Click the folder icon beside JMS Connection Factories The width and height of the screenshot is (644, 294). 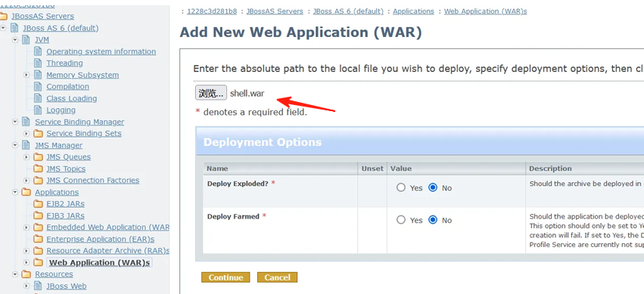(x=38, y=180)
